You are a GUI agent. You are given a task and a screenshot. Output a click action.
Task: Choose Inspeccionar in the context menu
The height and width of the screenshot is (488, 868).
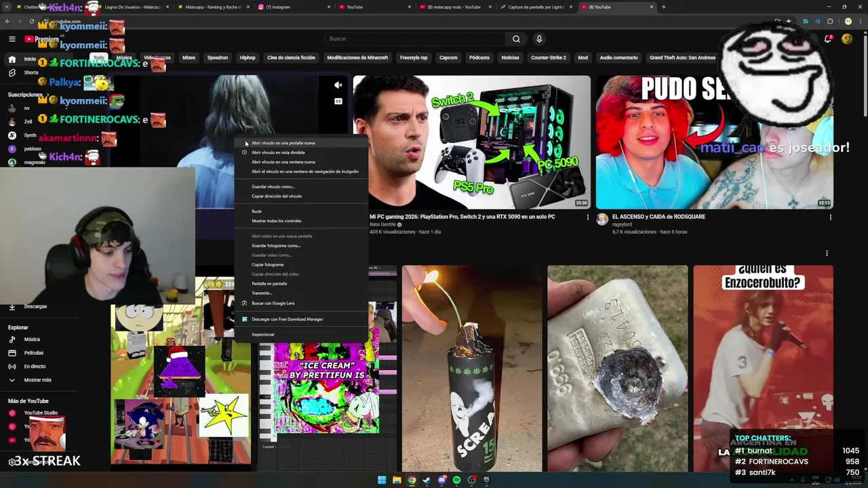pyautogui.click(x=302, y=334)
